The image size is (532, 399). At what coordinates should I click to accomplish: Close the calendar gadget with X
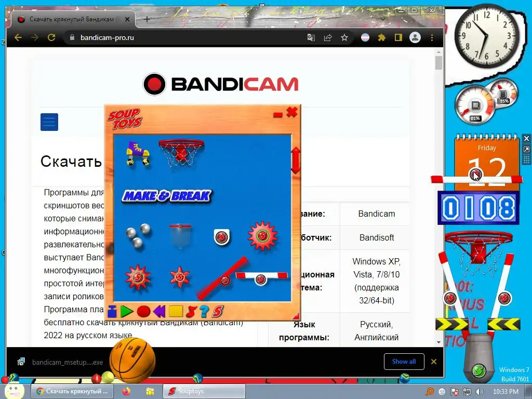pos(526,138)
